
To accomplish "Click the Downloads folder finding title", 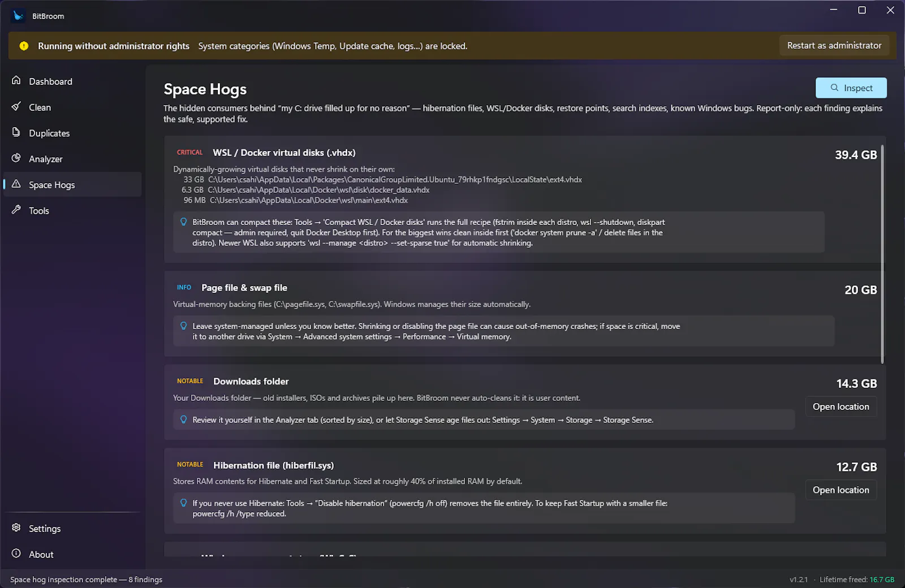I will (x=251, y=382).
